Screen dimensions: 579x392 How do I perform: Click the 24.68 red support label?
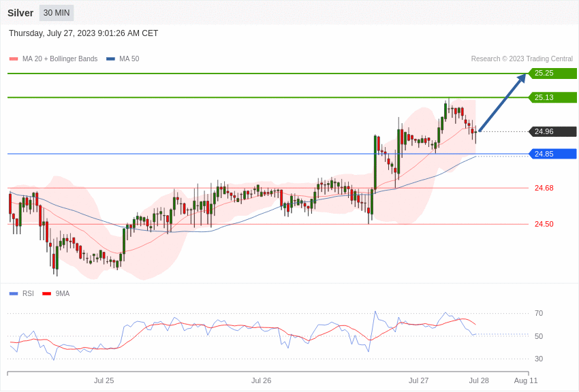coord(544,188)
